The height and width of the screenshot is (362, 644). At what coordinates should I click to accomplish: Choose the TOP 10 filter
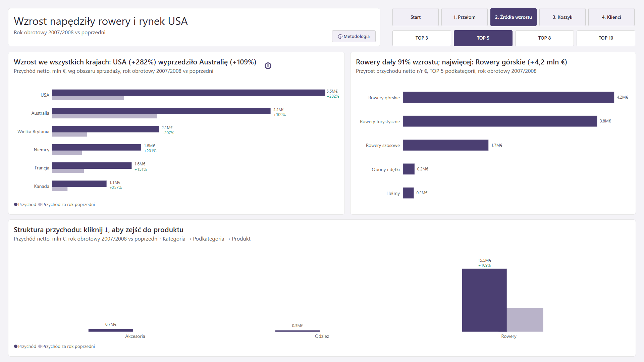tap(606, 38)
